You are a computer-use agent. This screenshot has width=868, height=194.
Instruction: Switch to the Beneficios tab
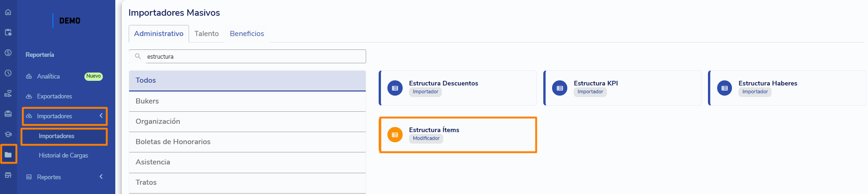[247, 34]
